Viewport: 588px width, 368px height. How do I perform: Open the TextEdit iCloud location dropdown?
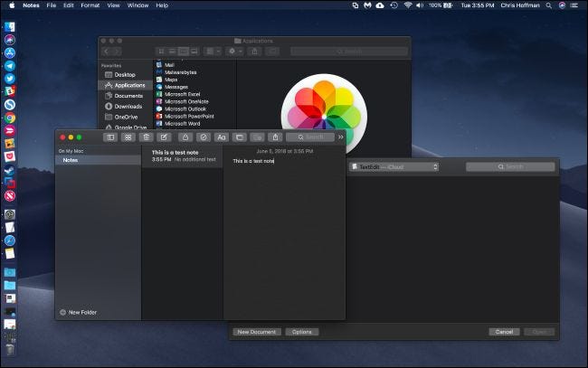tap(394, 167)
